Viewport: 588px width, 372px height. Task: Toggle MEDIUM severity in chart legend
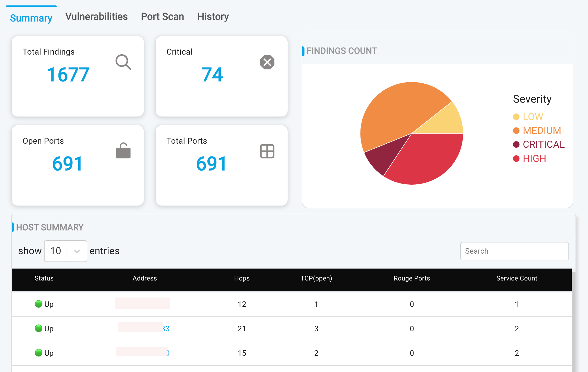[541, 131]
